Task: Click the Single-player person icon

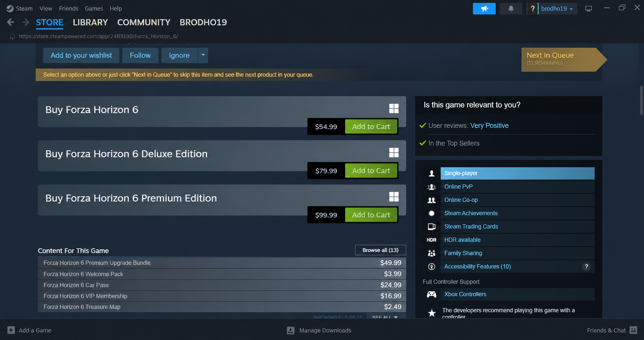Action: coord(431,173)
